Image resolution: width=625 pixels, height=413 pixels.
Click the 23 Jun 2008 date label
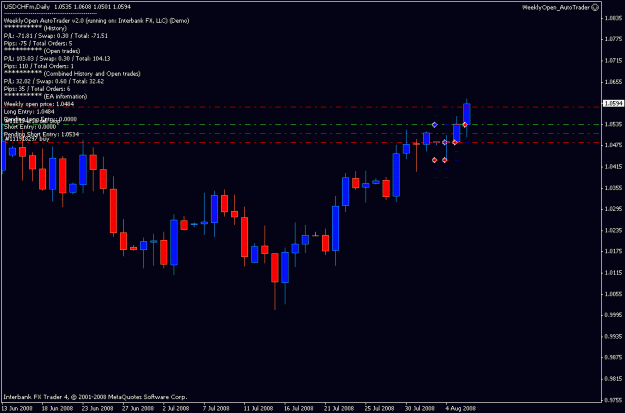[97, 409]
